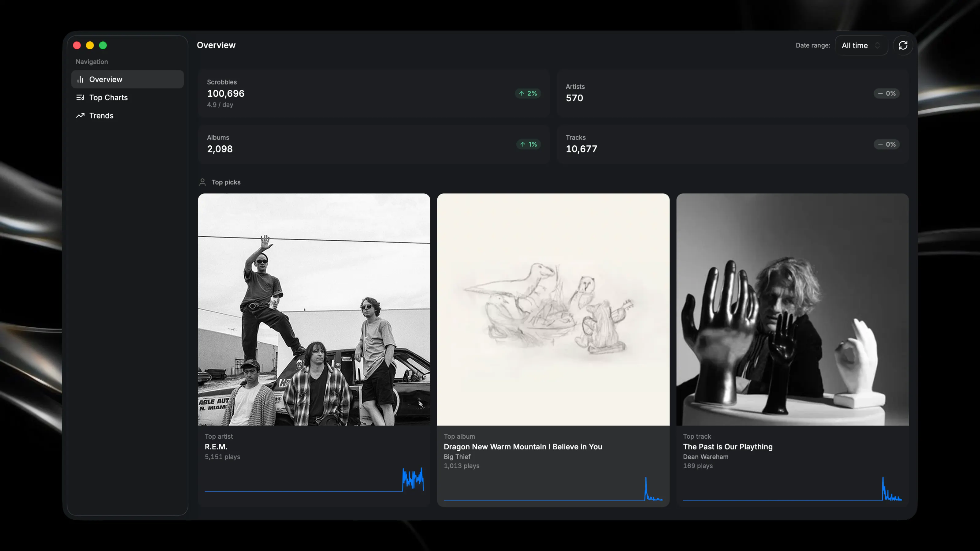Click The Past is Our Plaything title
Screen dimensions: 980x551
click(728, 446)
